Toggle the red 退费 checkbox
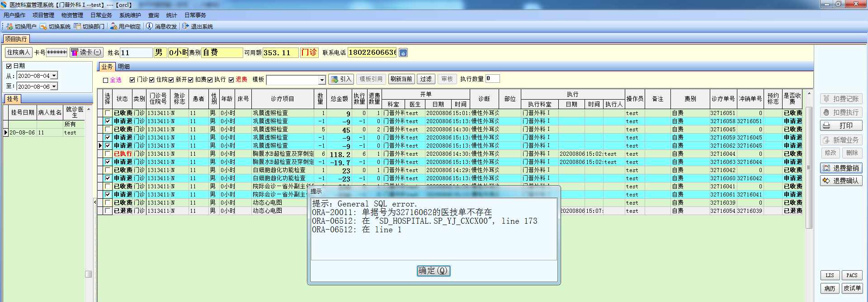This screenshot has height=302, width=868. 231,80
